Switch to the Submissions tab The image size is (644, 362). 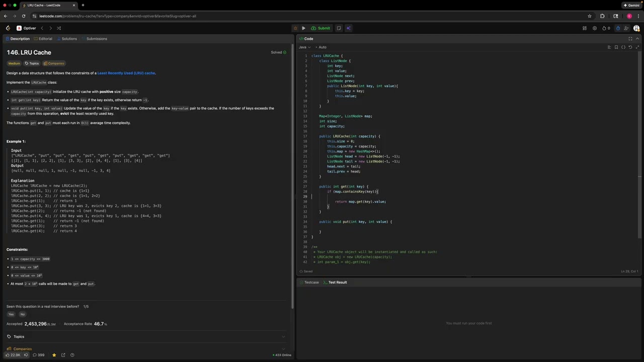[x=95, y=39]
